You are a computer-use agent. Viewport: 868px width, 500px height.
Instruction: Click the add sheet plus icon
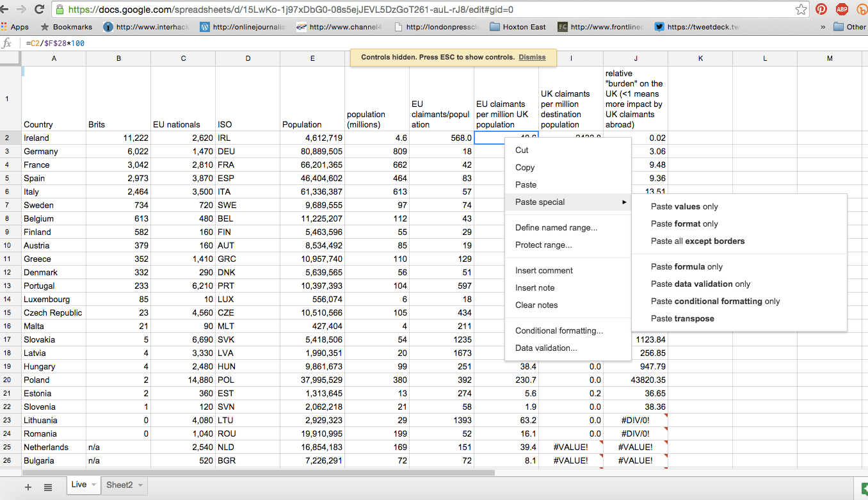(28, 487)
